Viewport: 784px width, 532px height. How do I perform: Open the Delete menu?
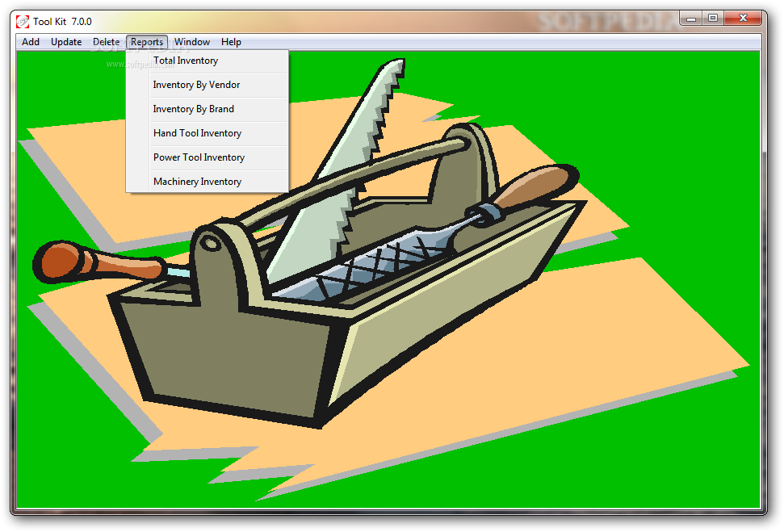pyautogui.click(x=106, y=42)
